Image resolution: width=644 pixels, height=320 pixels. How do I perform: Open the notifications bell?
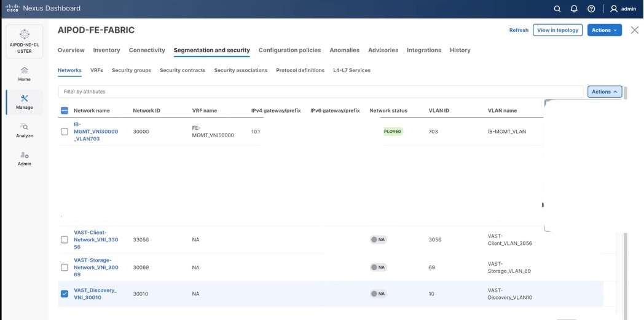[574, 9]
